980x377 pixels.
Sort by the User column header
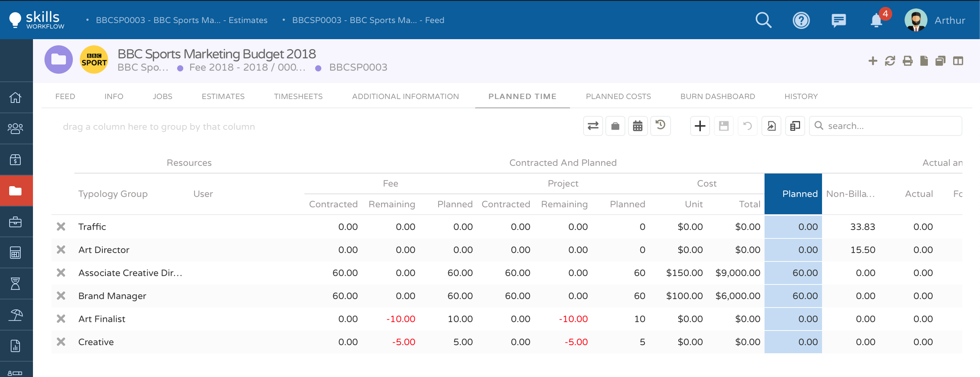[203, 194]
